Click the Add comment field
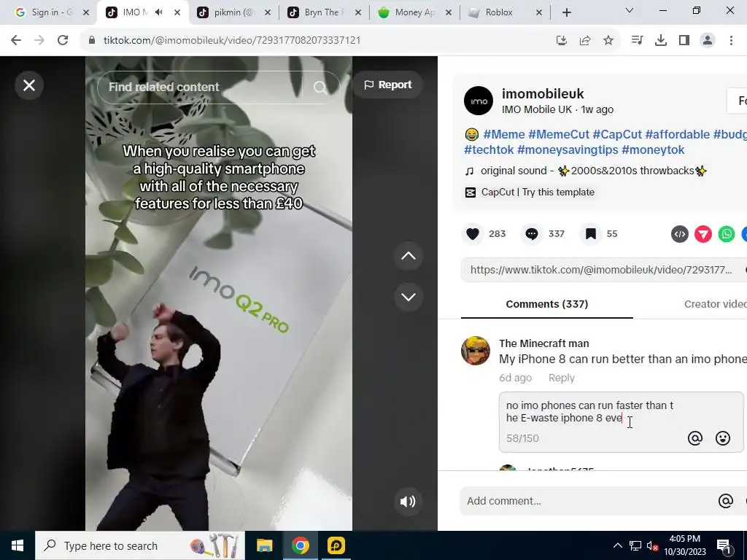Screen dimensions: 747x560 (x=587, y=501)
